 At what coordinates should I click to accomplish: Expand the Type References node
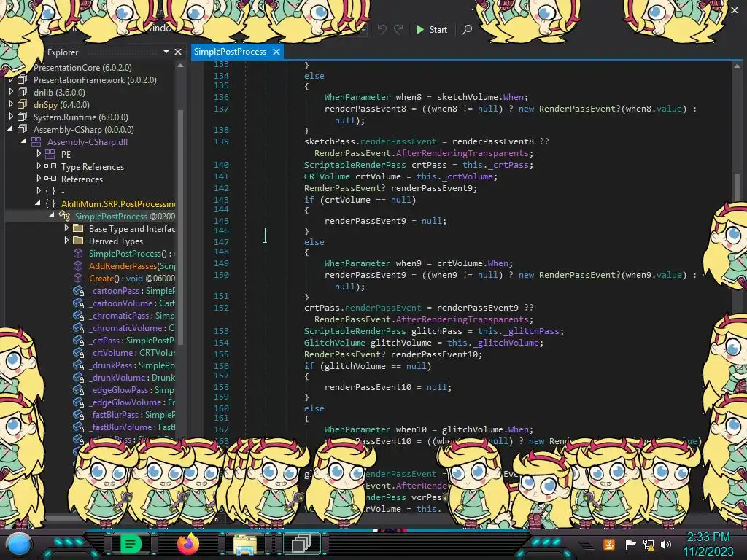pyautogui.click(x=39, y=166)
